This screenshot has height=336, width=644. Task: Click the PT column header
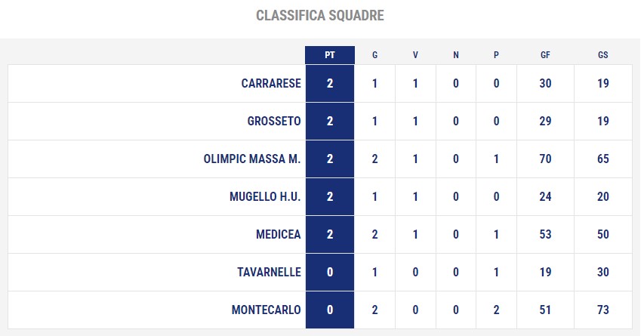point(330,55)
